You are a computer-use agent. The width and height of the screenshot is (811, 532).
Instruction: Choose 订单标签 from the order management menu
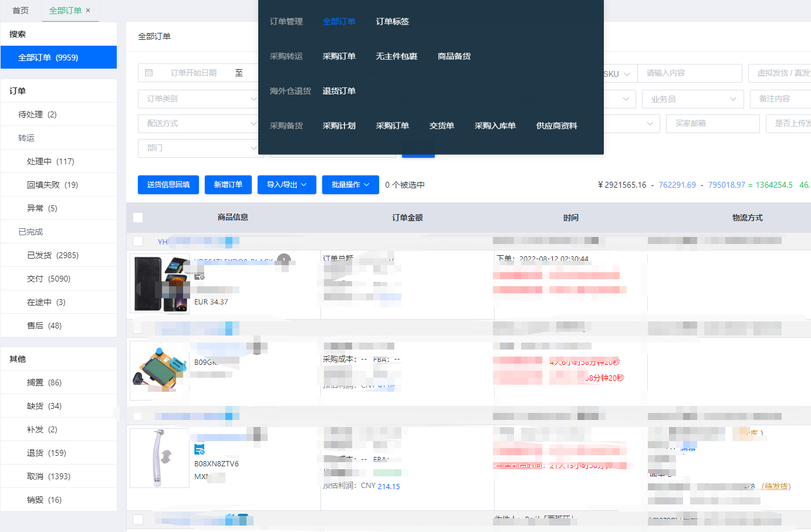[x=392, y=22]
